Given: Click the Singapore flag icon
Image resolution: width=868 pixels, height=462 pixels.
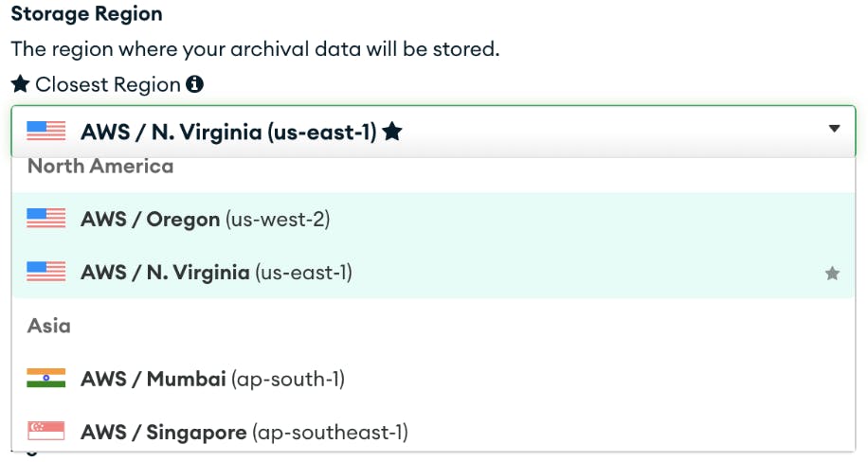Looking at the screenshot, I should [x=45, y=433].
